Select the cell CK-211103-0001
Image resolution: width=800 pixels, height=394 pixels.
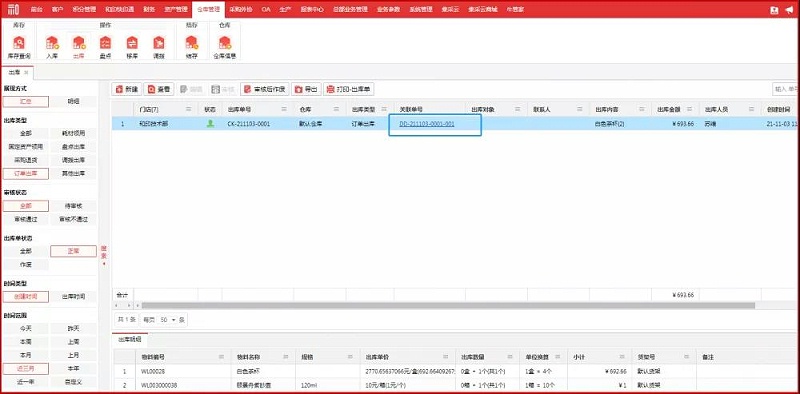[249, 124]
